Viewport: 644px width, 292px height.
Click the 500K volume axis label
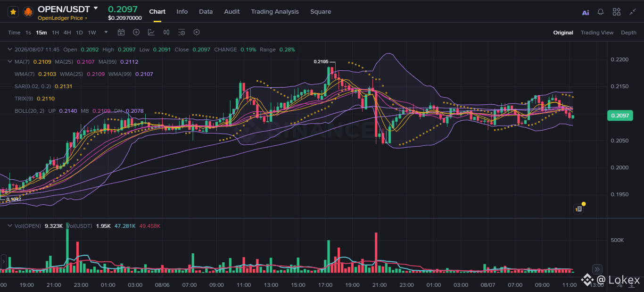[x=617, y=240]
